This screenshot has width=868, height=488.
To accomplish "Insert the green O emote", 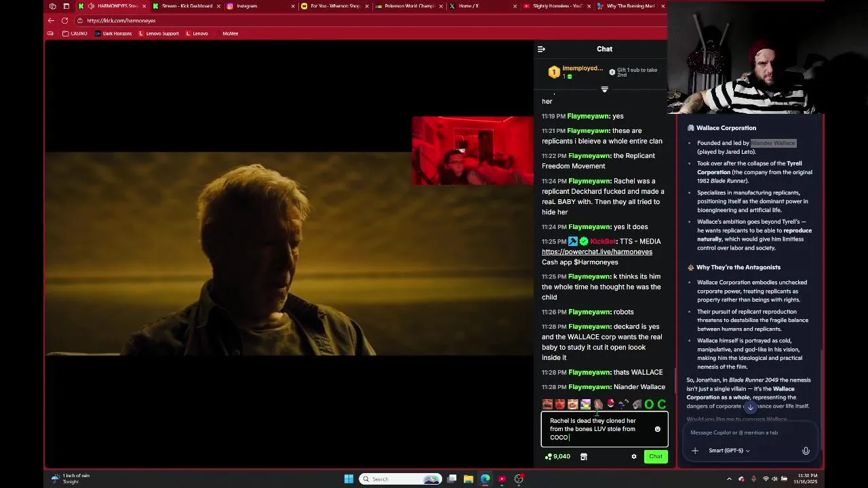I will [649, 405].
